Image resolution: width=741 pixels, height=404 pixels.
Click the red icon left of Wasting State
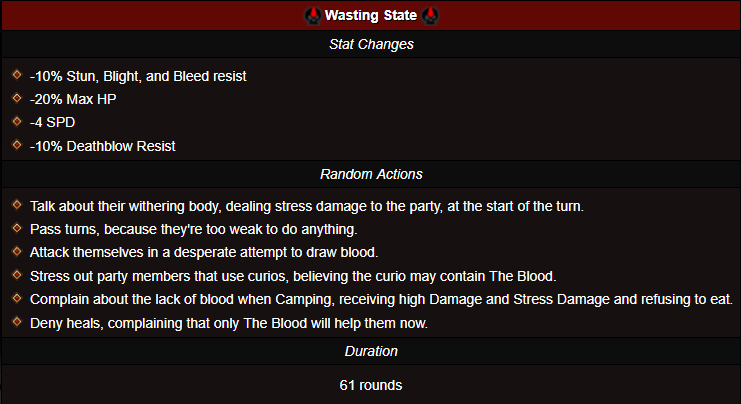[310, 16]
